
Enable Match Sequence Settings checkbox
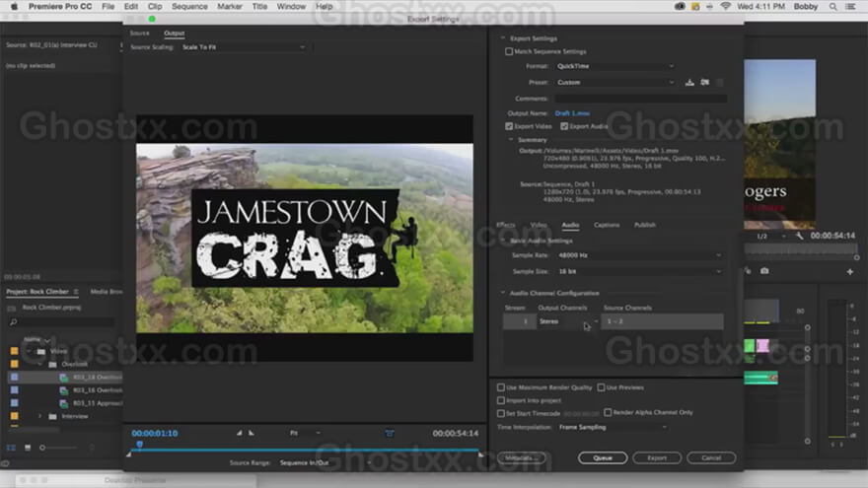pyautogui.click(x=509, y=51)
